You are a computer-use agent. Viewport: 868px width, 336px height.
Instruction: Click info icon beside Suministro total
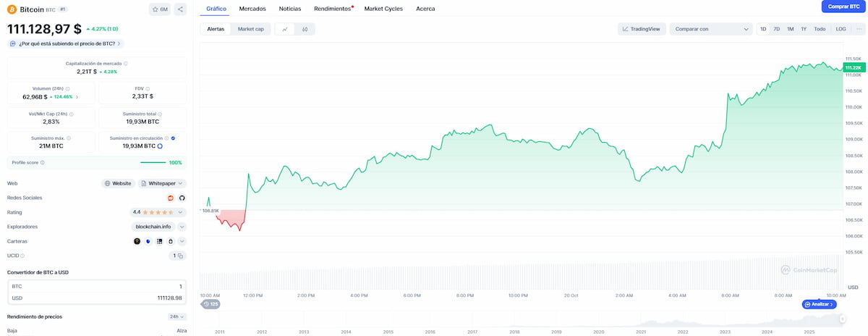click(x=161, y=114)
